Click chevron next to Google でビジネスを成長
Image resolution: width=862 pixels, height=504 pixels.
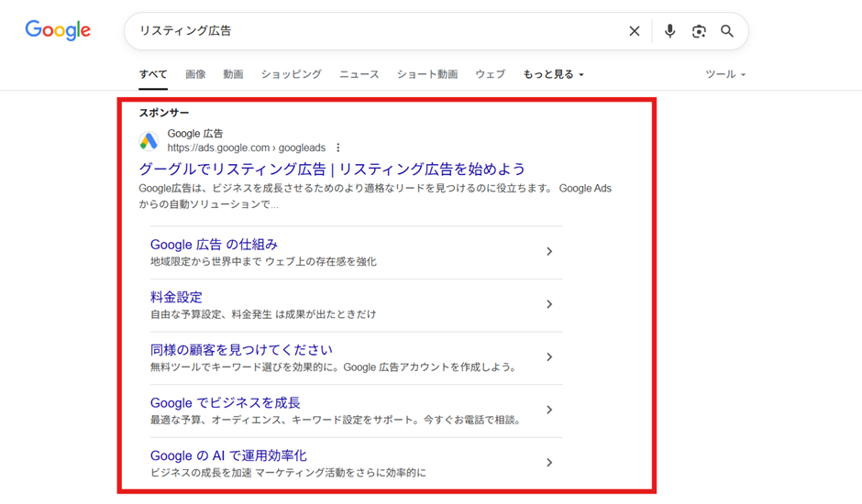click(x=549, y=410)
